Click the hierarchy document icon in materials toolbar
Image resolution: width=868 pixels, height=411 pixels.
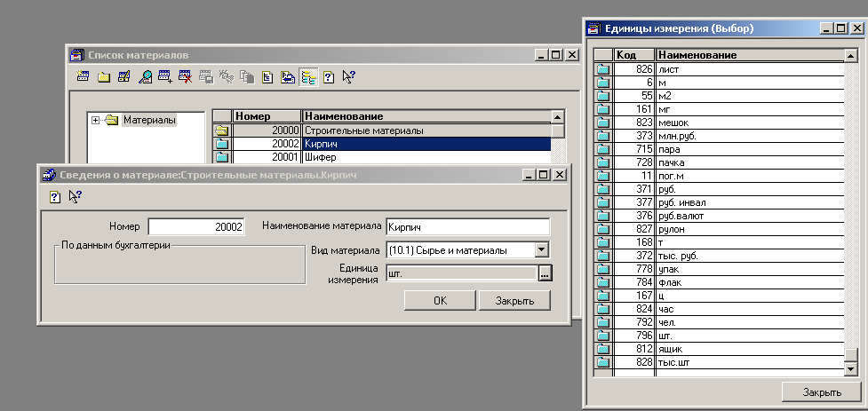[x=267, y=77]
